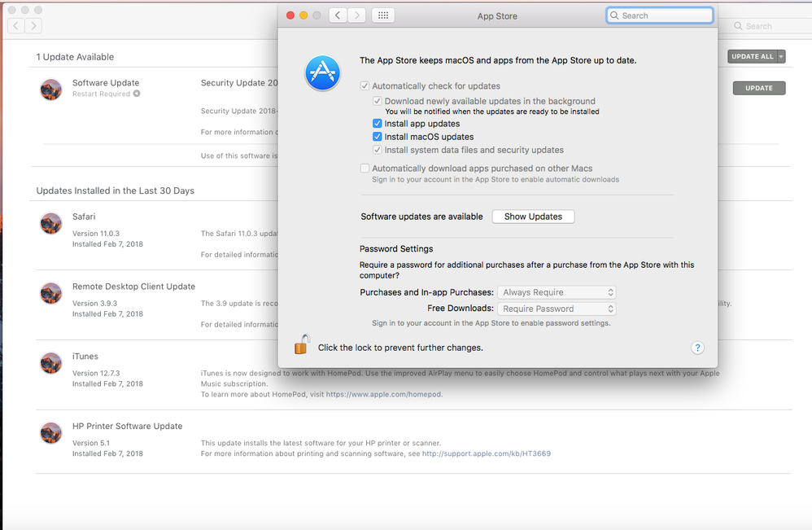Show all preferences grid icon
The width and height of the screenshot is (812, 530).
pyautogui.click(x=383, y=15)
